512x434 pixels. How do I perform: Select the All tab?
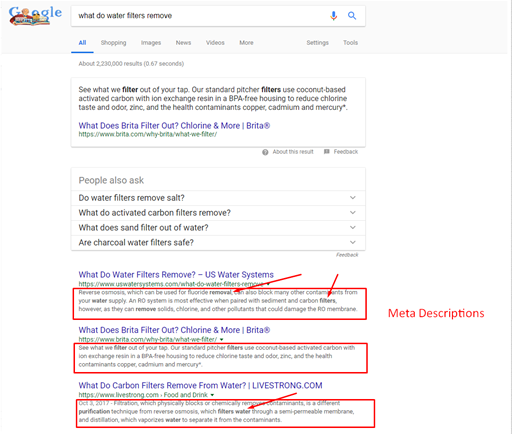pos(82,43)
